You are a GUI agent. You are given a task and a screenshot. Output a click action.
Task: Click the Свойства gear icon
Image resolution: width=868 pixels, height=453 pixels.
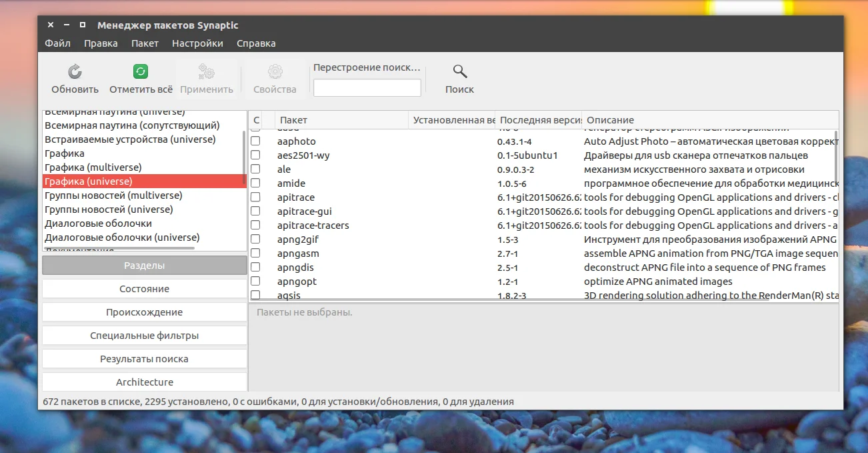275,71
